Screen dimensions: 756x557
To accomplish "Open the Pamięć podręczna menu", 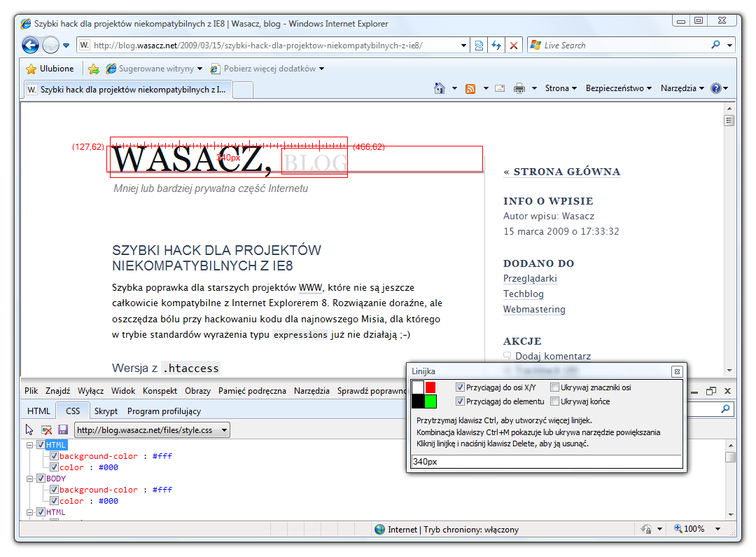I will [252, 391].
